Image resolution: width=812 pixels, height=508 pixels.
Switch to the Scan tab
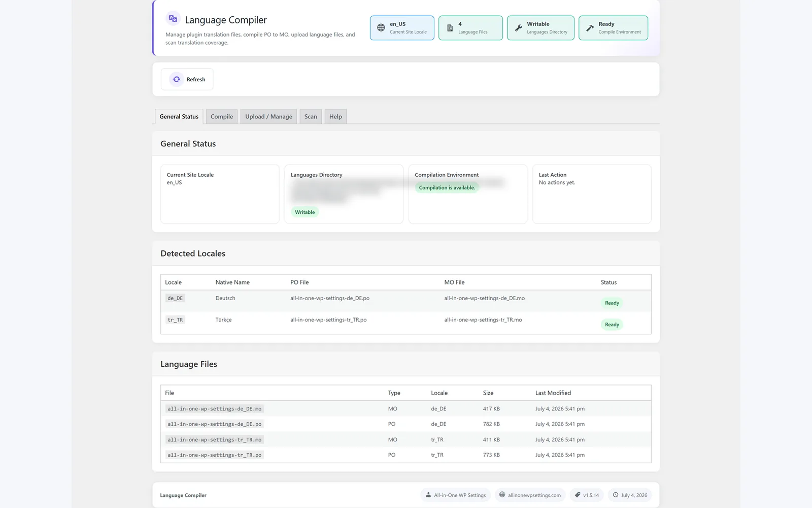coord(311,116)
